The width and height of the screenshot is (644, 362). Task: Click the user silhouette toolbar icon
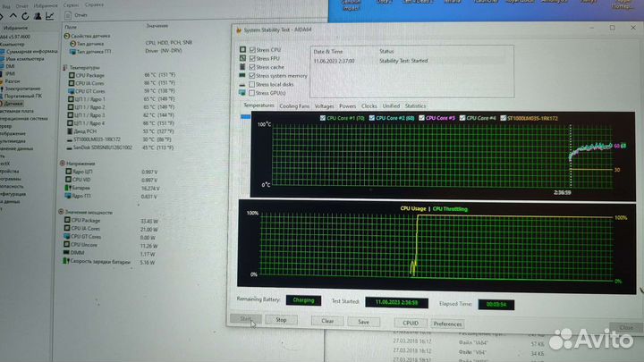pos(38,16)
